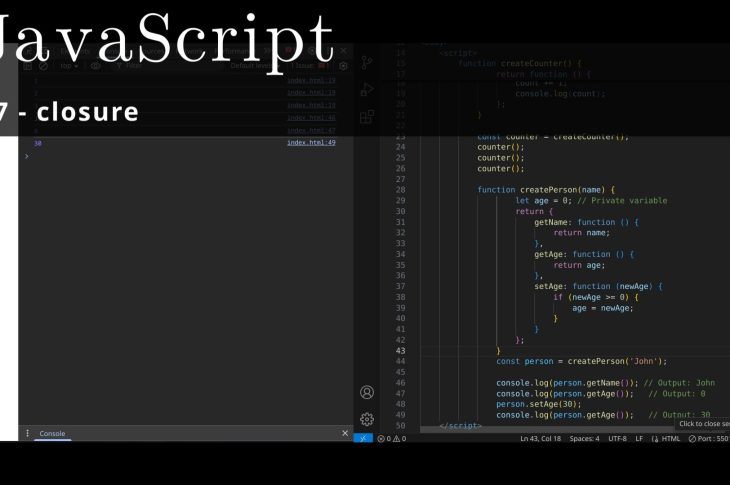Image resolution: width=730 pixels, height=485 pixels.
Task: Open the HTML language mode selector
Action: coord(665,438)
